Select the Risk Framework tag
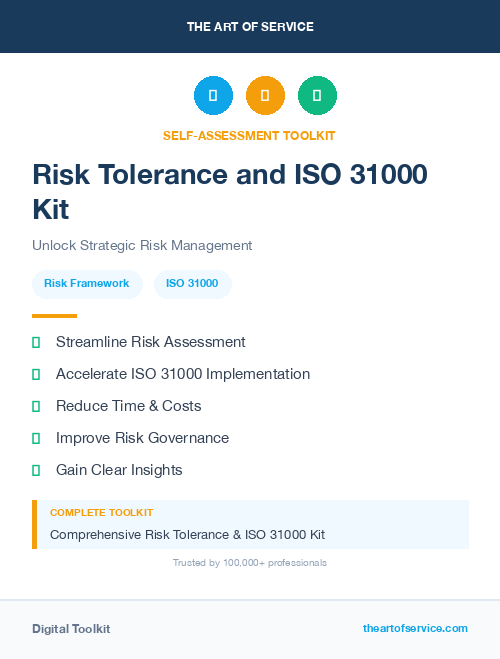Viewport: 500px width, 659px height. click(87, 284)
